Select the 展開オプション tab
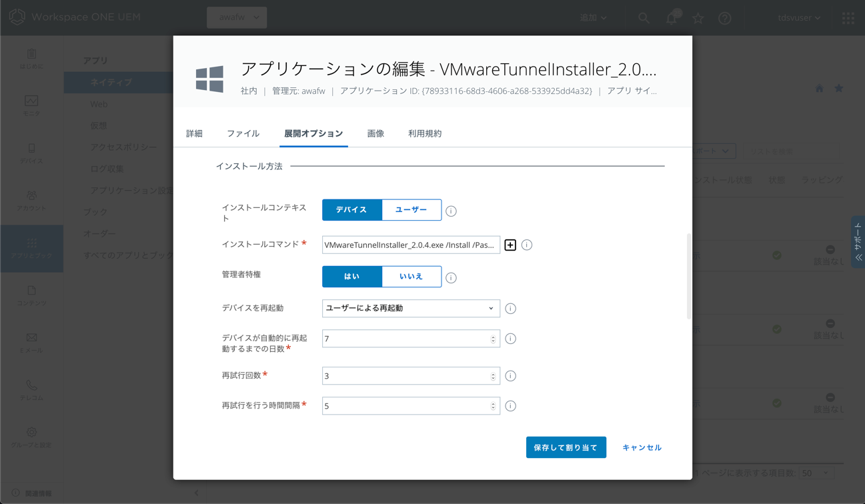Image resolution: width=865 pixels, height=504 pixels. click(313, 133)
